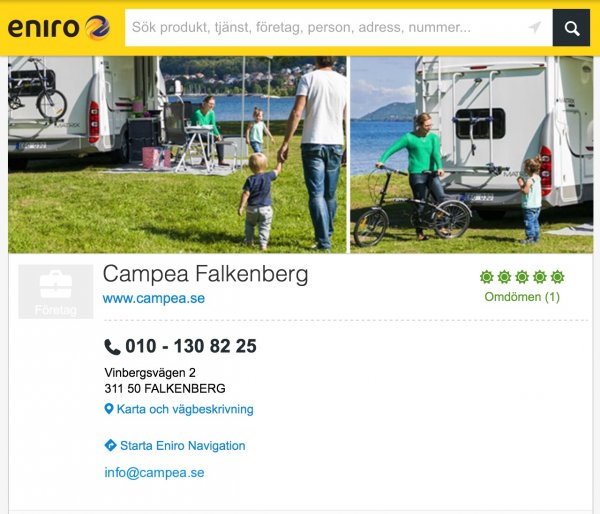
Task: Call phone number 010 - 130 82 25
Action: [x=191, y=346]
